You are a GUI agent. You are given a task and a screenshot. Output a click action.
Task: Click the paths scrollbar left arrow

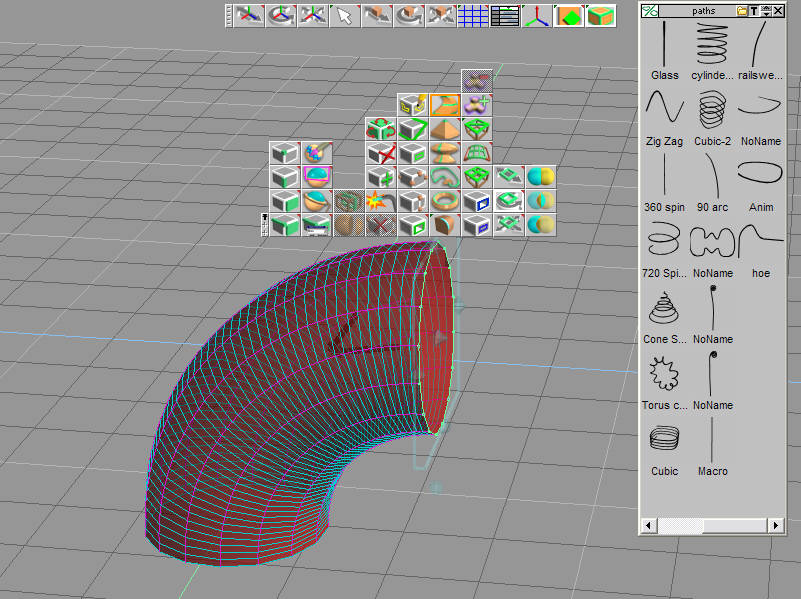[649, 525]
